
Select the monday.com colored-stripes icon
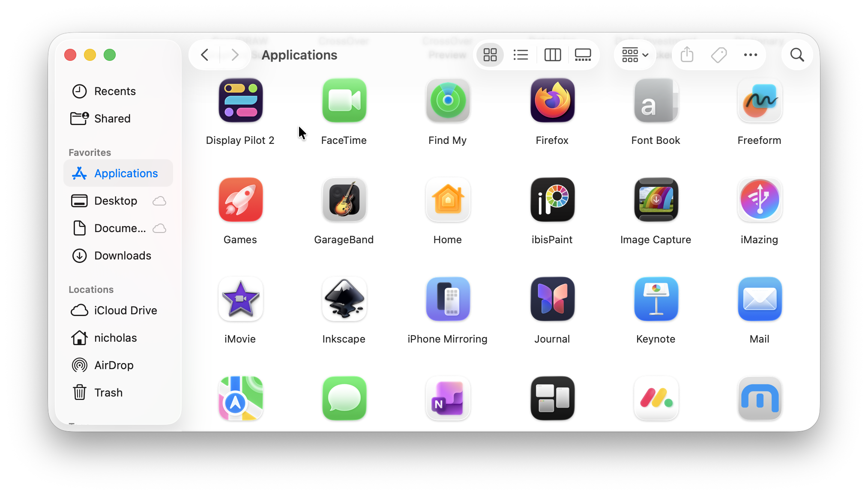[656, 399]
